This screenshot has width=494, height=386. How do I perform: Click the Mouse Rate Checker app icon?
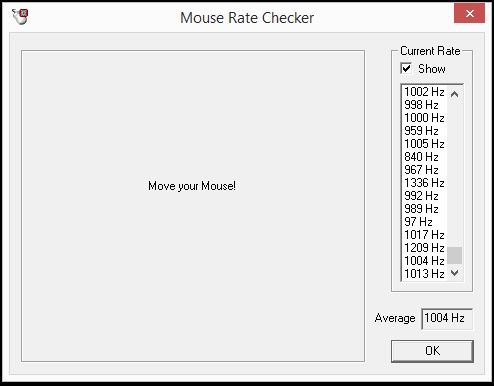coord(20,17)
